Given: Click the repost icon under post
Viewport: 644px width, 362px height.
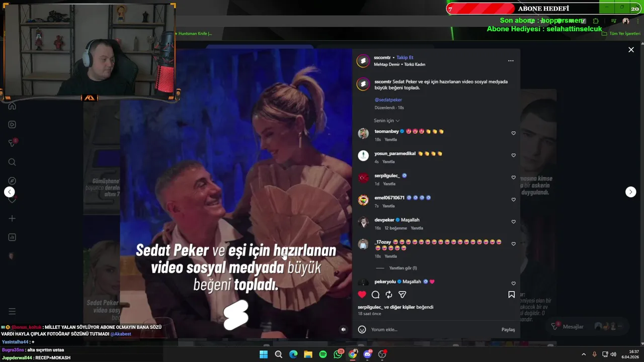Looking at the screenshot, I should click(389, 295).
